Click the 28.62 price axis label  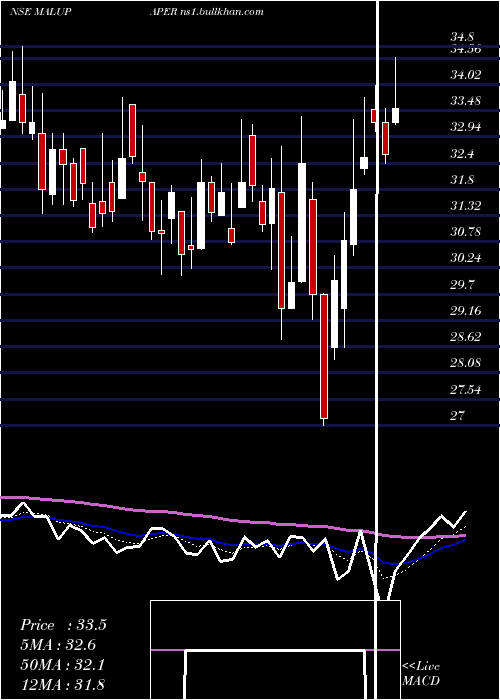coord(466,337)
